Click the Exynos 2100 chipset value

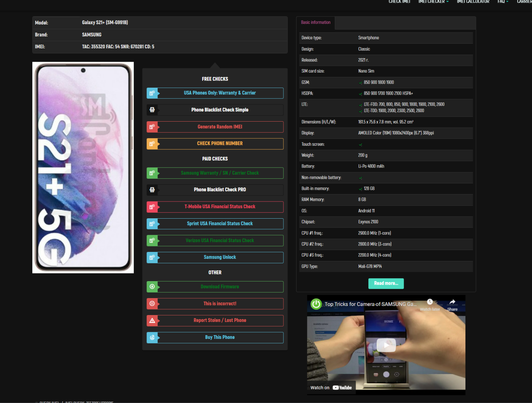(x=368, y=222)
